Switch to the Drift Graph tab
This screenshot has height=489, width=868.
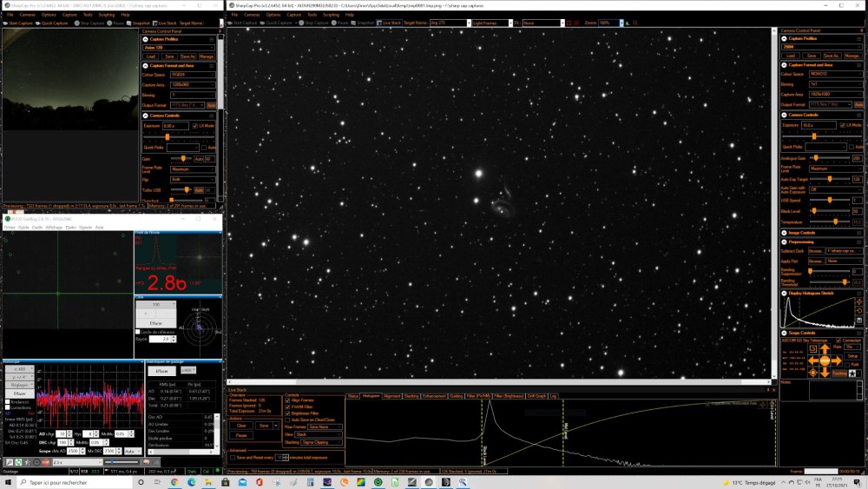pos(536,396)
